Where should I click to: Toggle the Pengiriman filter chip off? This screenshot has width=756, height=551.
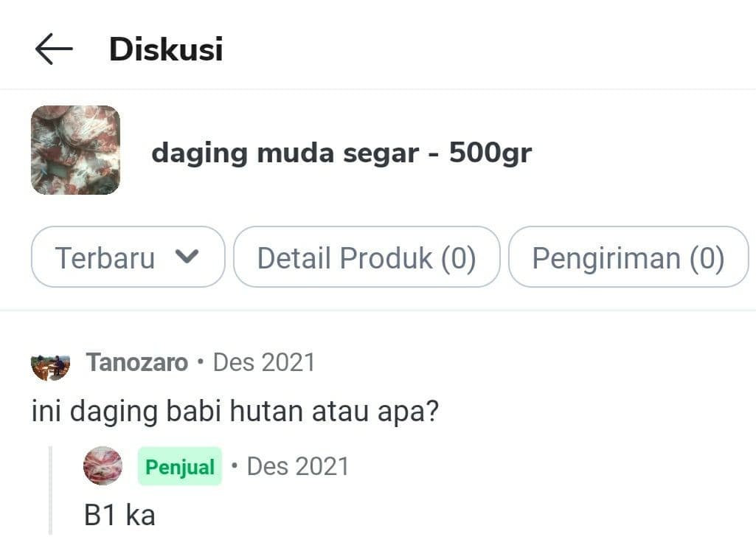click(628, 257)
